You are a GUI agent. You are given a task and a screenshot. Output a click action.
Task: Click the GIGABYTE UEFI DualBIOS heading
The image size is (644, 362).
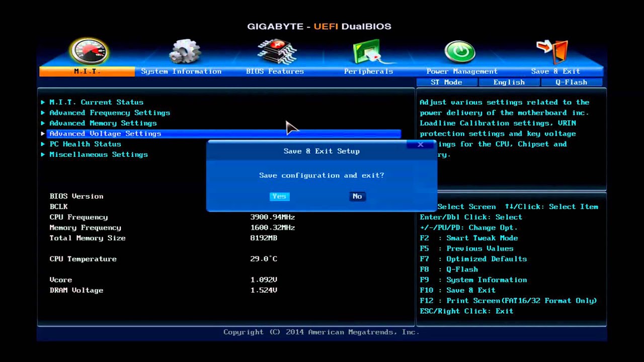[319, 27]
